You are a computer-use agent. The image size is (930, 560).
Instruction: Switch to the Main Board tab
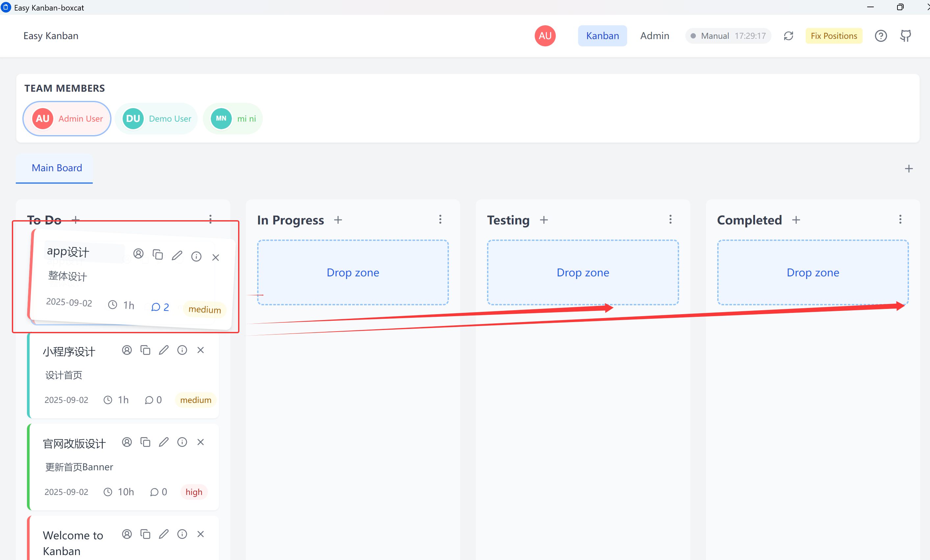[57, 168]
